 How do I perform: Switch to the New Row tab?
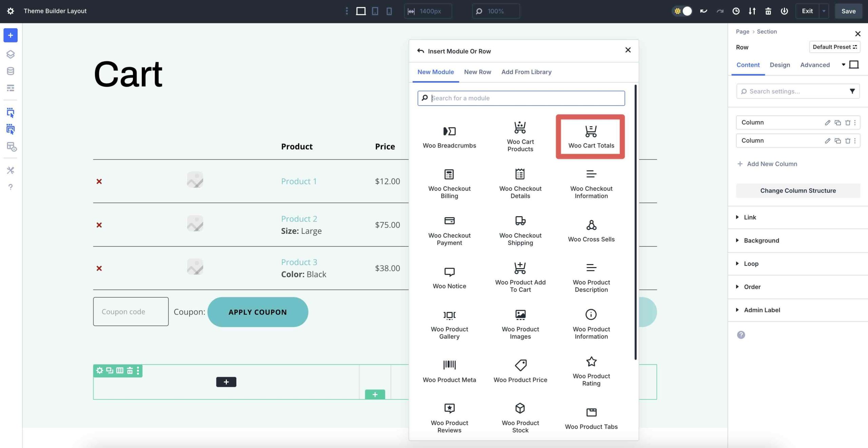point(478,72)
